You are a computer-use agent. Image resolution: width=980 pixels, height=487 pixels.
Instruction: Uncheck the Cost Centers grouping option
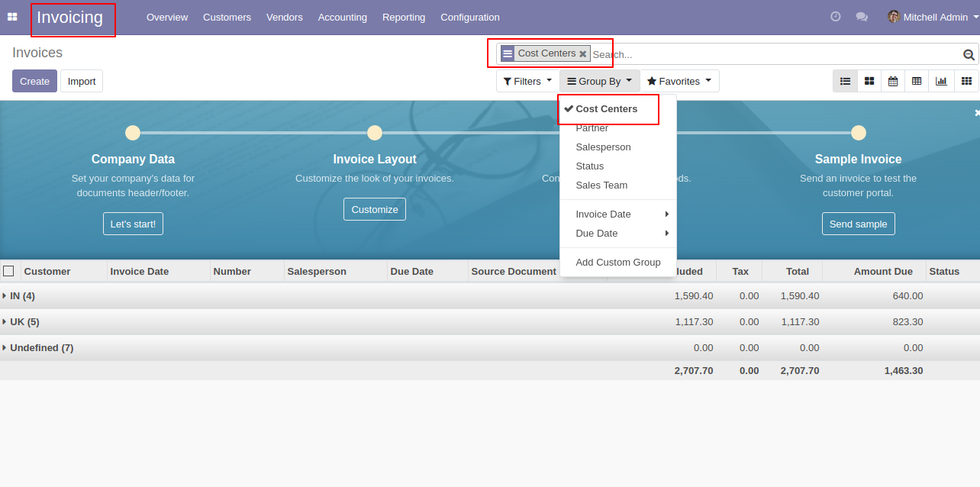point(608,109)
